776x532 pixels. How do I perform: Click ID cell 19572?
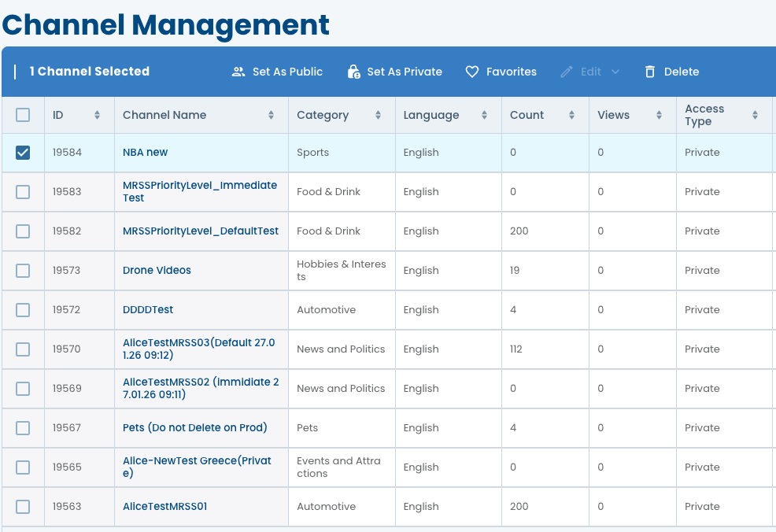tap(66, 310)
